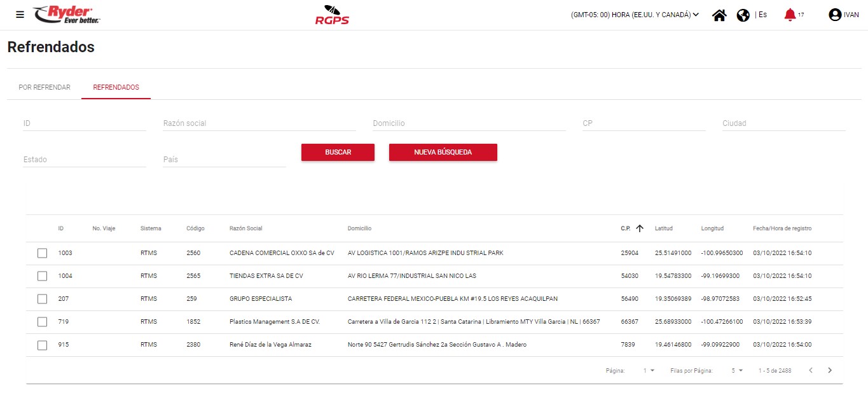Select the REFRENDADOS tab

(x=116, y=87)
